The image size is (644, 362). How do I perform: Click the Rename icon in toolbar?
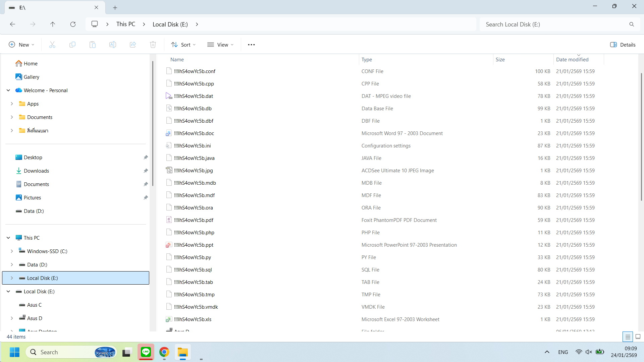tap(113, 45)
